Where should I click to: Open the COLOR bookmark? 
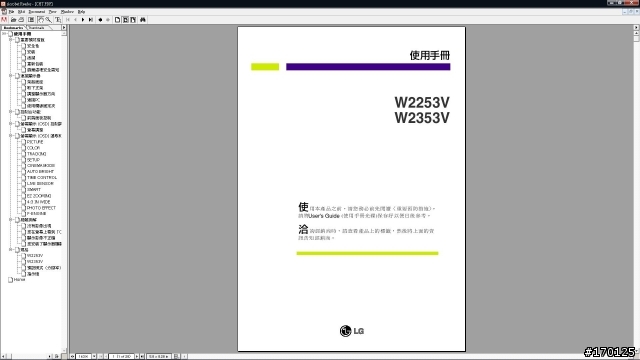(33, 148)
